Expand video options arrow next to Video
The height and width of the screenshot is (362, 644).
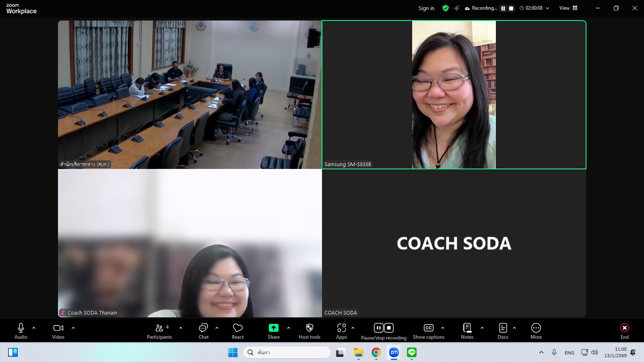pyautogui.click(x=73, y=328)
